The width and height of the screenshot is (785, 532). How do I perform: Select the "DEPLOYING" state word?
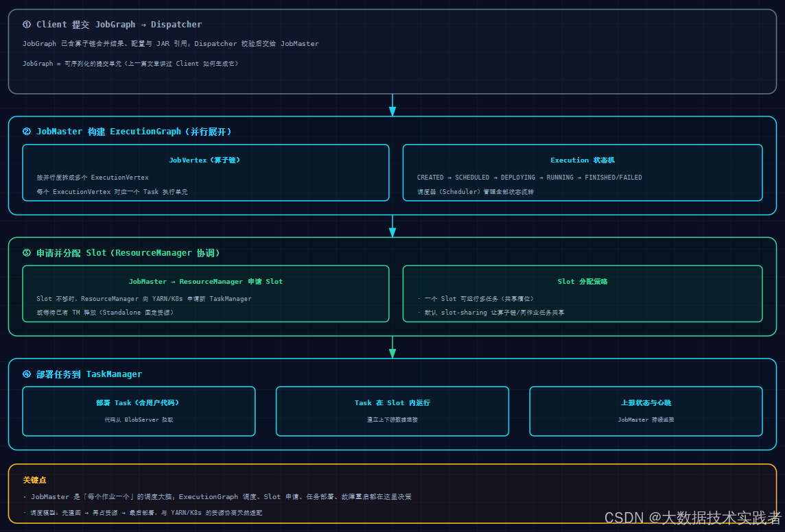click(518, 178)
